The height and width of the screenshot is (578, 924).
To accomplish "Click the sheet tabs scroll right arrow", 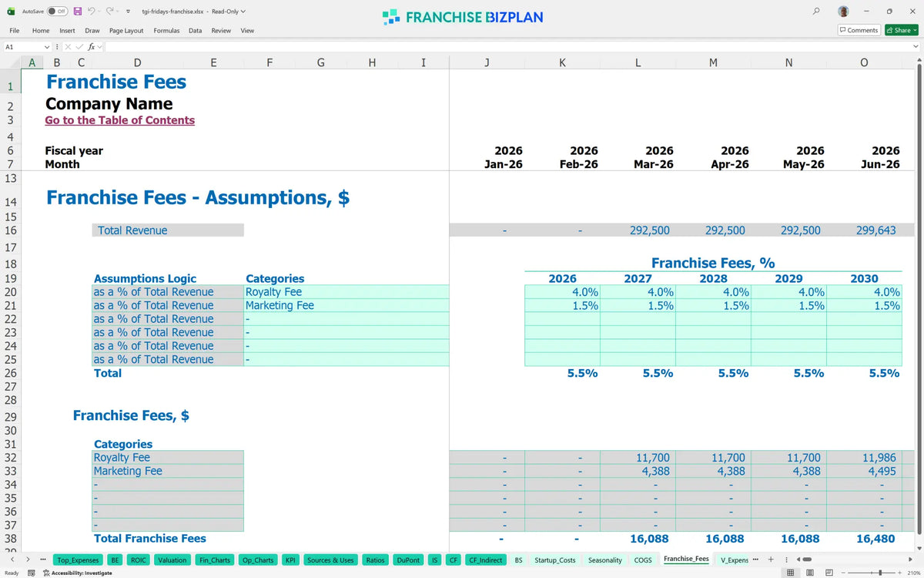I will click(28, 560).
